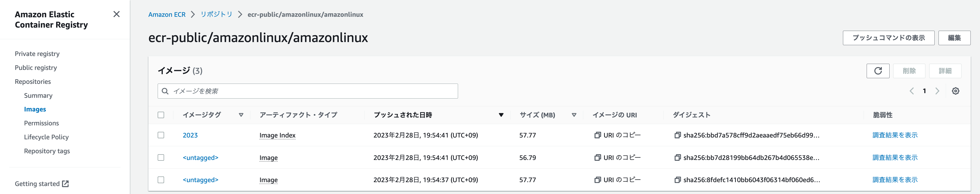The width and height of the screenshot is (980, 194).
Task: Tick checkbox for 56.79 MB untagged image
Action: pyautogui.click(x=161, y=158)
